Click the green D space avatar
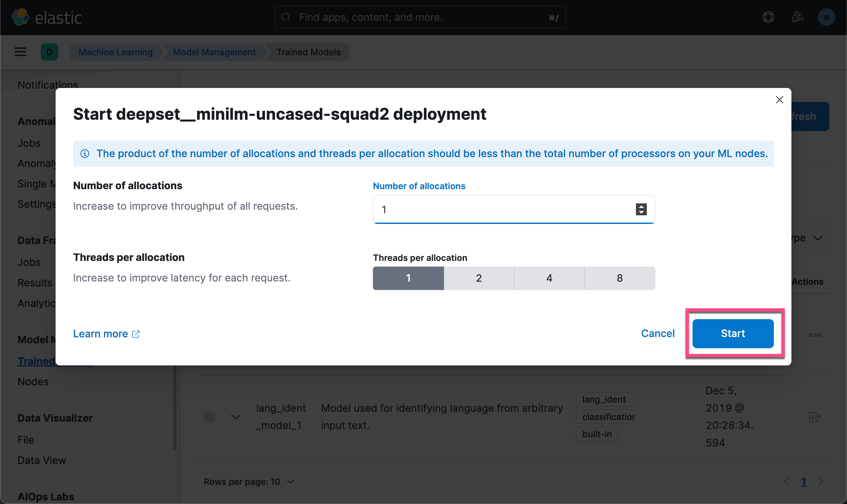This screenshot has height=504, width=847. [49, 52]
